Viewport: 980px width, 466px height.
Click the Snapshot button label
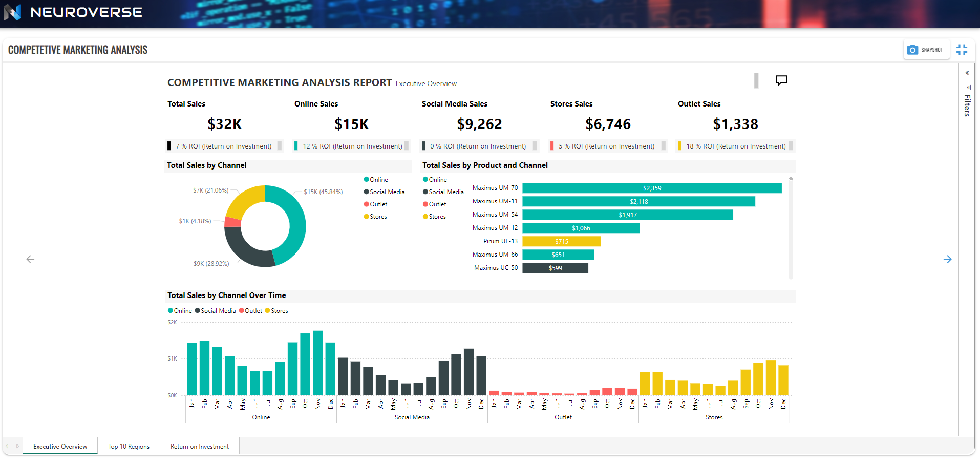[x=932, y=50]
